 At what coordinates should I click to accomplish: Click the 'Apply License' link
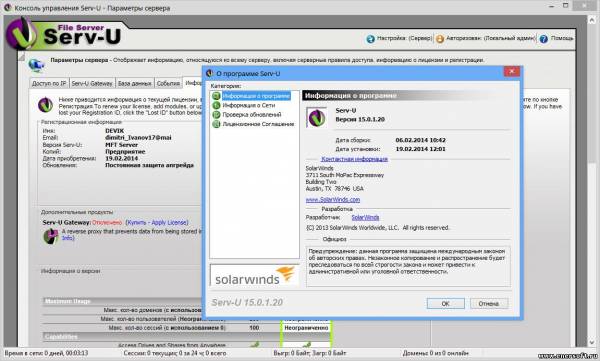(x=169, y=222)
